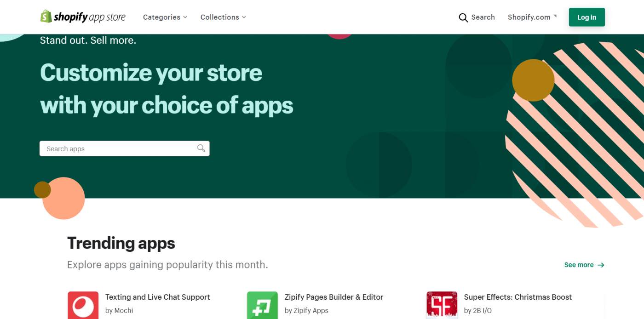Open the Shopify.com dropdown

532,17
